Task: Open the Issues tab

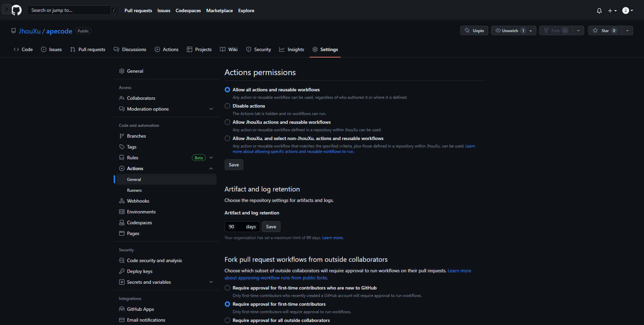Action: coord(51,49)
